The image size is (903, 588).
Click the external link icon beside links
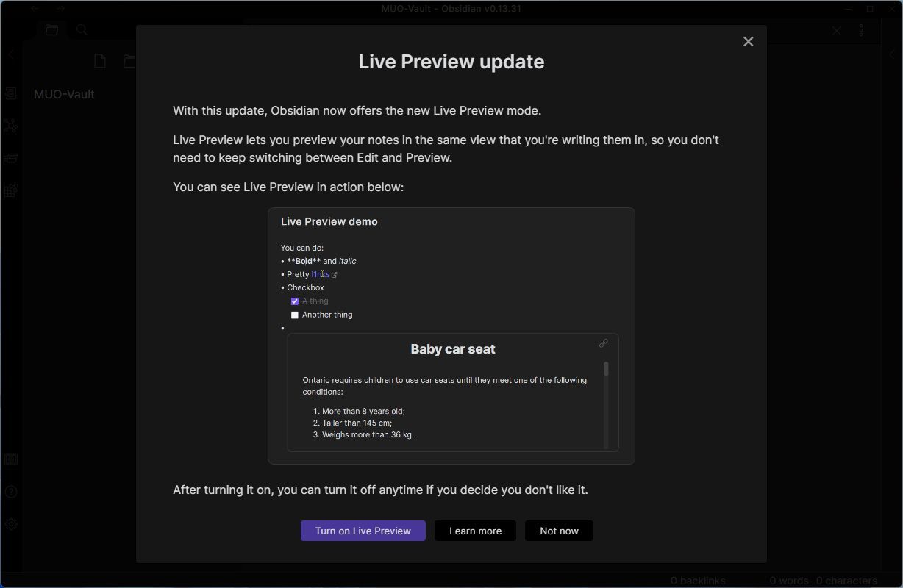click(x=335, y=274)
